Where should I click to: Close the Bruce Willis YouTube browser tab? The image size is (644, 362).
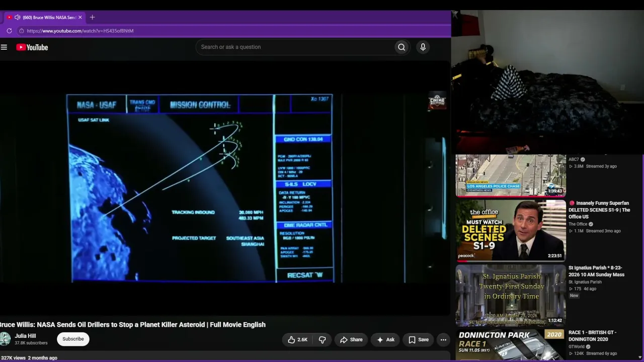coord(80,17)
